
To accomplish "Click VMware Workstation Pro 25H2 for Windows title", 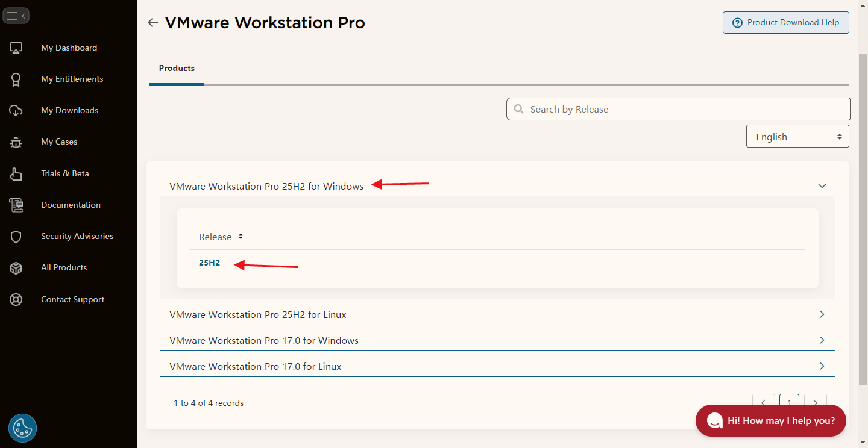I will point(266,187).
